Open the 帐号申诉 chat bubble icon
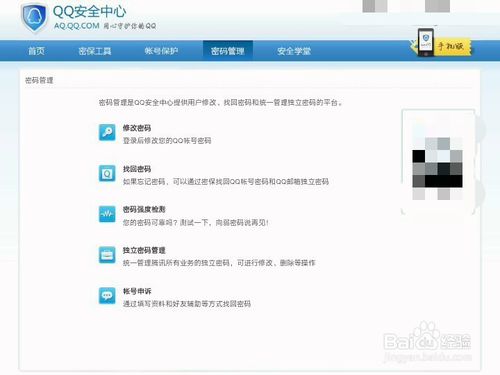The image size is (500, 375). (x=107, y=296)
